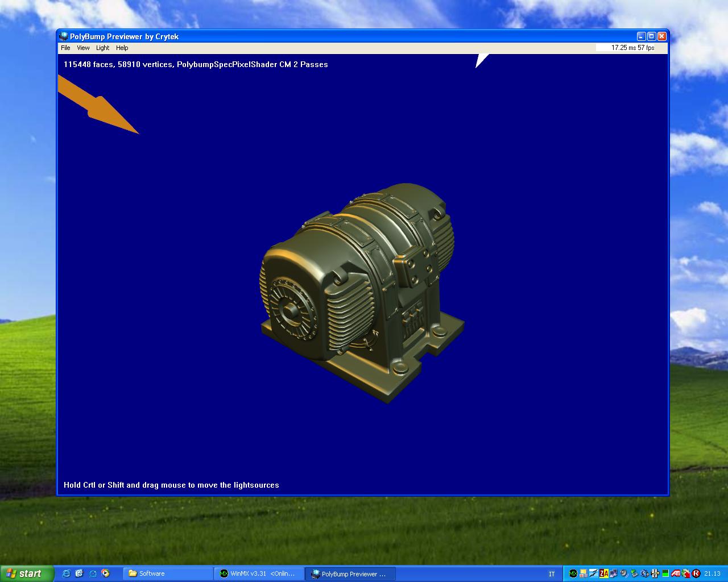728x582 pixels.
Task: Maximize the PolyBump Previewer window
Action: (x=651, y=36)
